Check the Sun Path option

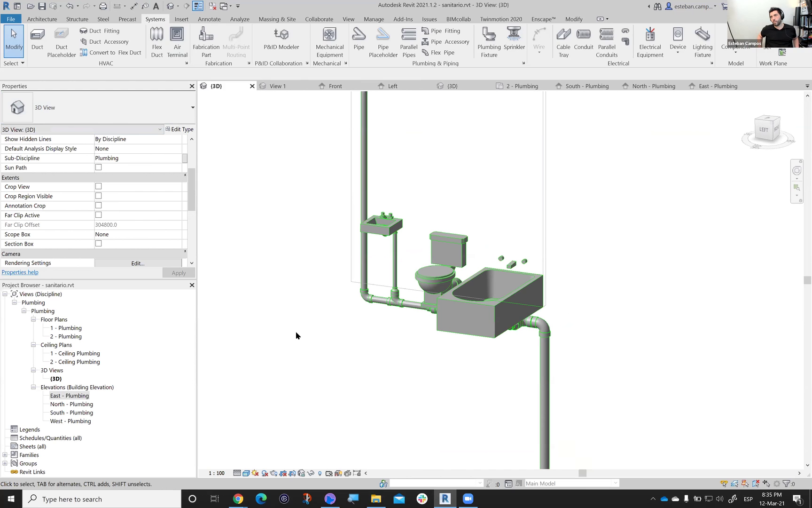point(98,167)
